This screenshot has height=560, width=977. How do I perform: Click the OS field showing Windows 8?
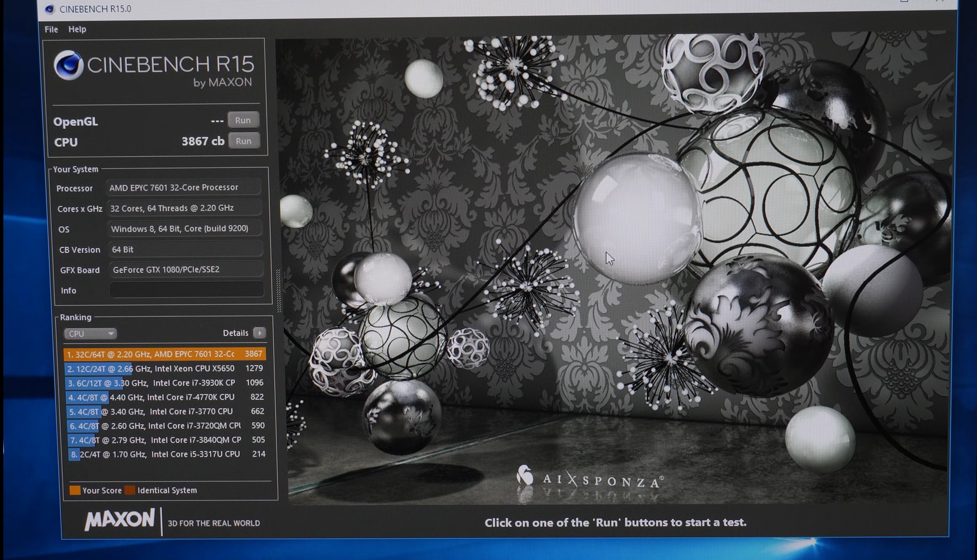point(184,229)
